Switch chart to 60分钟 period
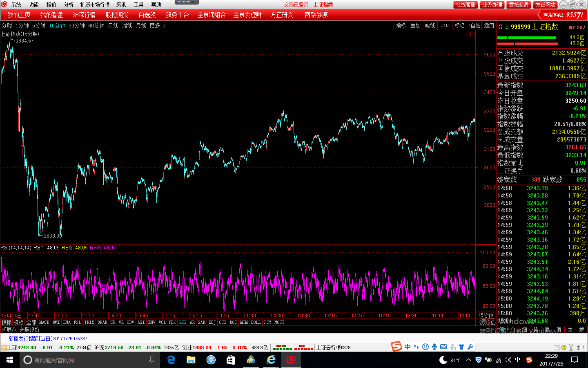588x368 pixels. click(96, 25)
